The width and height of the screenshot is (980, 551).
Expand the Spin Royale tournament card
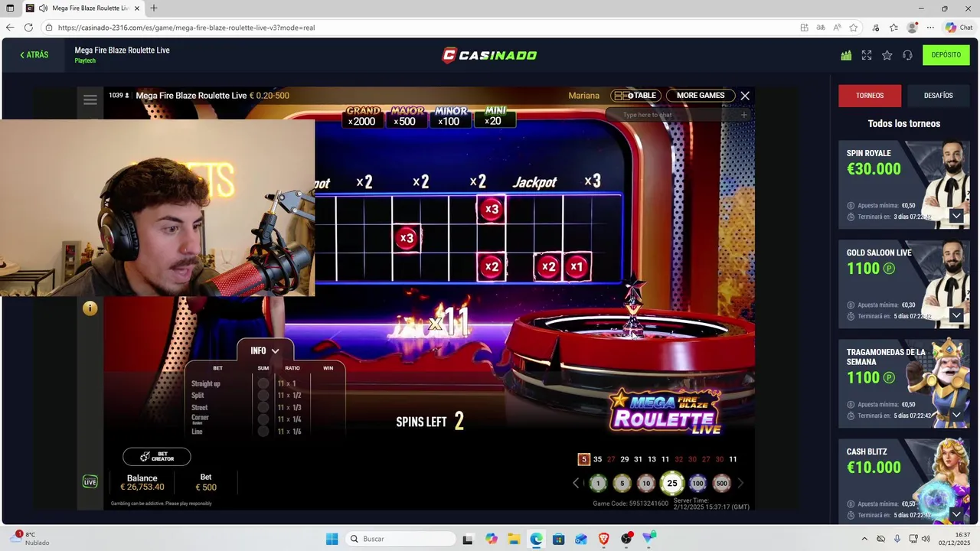tap(956, 216)
